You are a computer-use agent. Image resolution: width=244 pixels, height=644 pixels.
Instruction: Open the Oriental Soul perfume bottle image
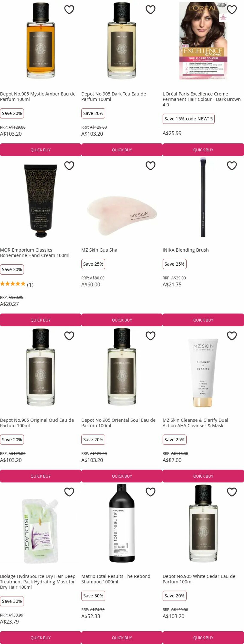point(122,367)
